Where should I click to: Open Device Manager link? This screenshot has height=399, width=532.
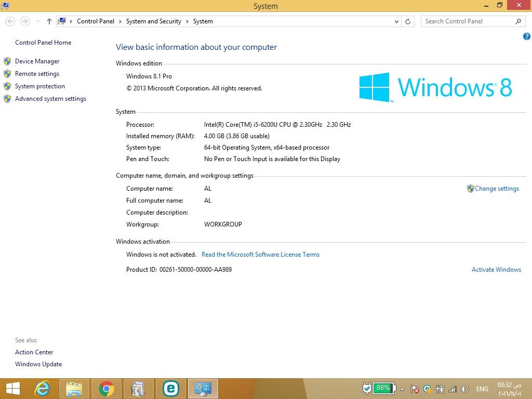pos(37,61)
